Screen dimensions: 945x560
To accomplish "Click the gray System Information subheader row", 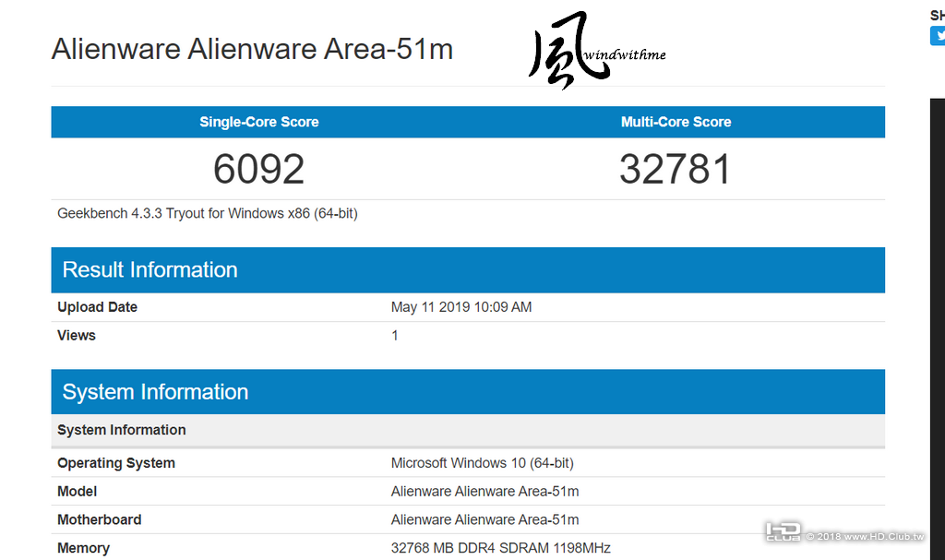I will click(x=468, y=431).
